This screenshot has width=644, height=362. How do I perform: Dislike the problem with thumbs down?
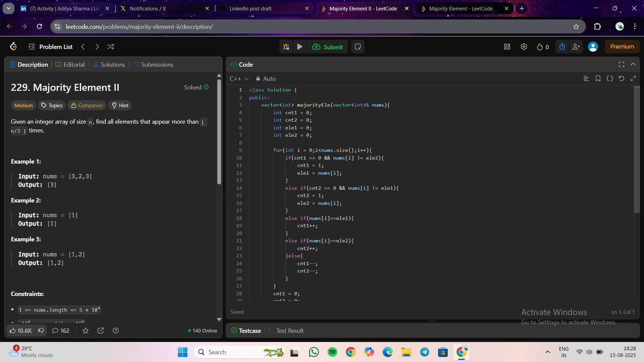41,331
